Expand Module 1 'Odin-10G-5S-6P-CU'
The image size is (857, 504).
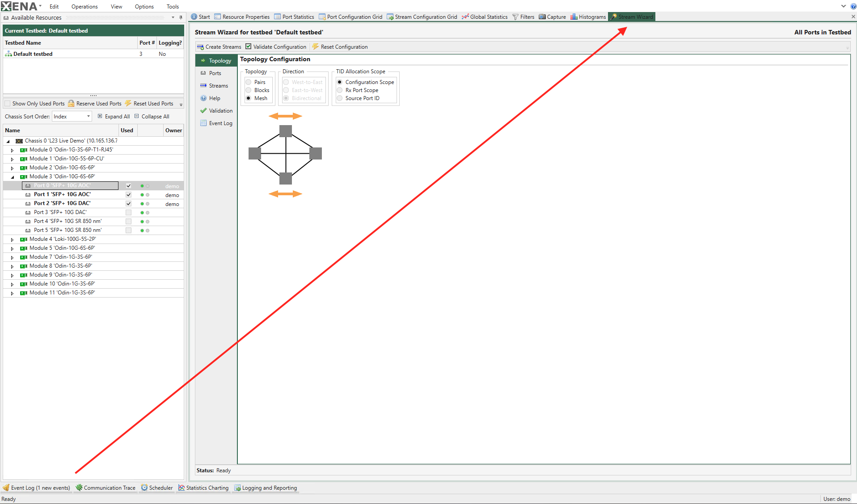coord(12,159)
